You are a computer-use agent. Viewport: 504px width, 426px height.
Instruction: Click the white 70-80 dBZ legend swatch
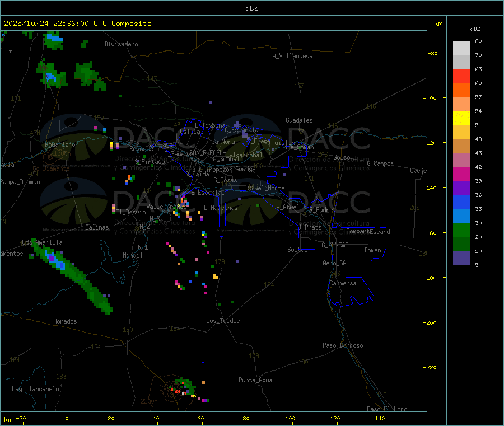pos(461,48)
